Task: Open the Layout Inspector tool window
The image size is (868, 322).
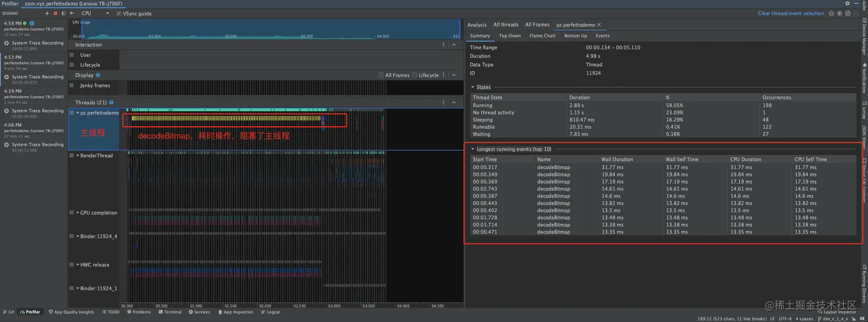Action: click(837, 312)
